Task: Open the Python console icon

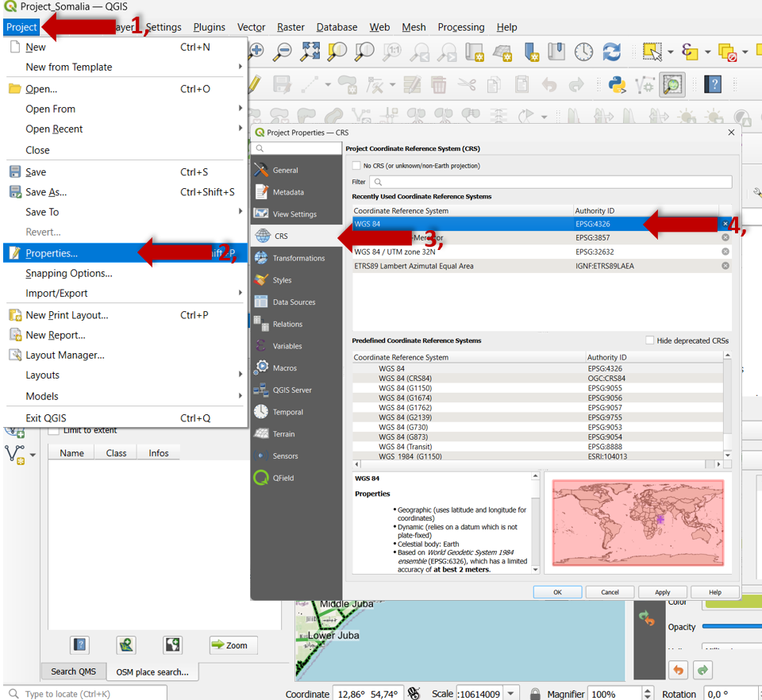Action: coord(617,84)
